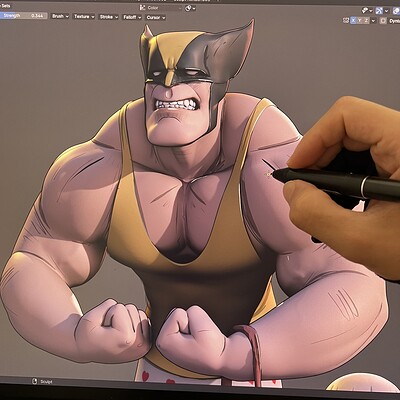Click the Sculpt label in status bar

[46, 382]
